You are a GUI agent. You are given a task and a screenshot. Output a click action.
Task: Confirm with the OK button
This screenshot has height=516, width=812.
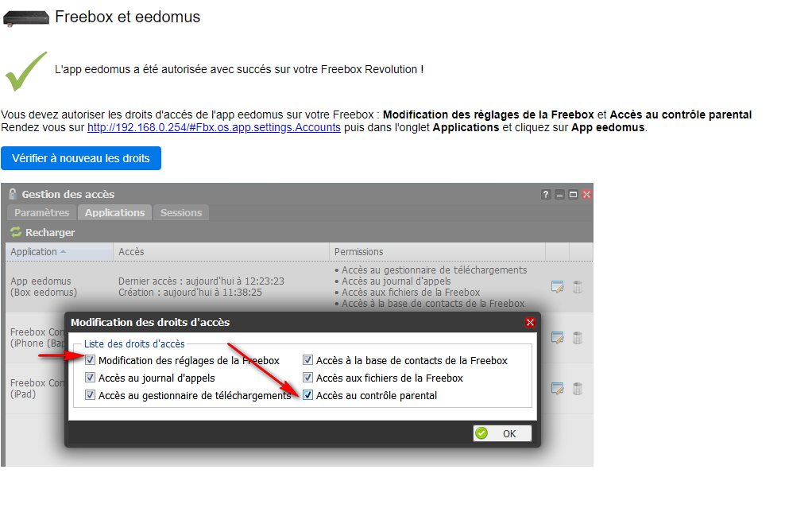pos(502,433)
